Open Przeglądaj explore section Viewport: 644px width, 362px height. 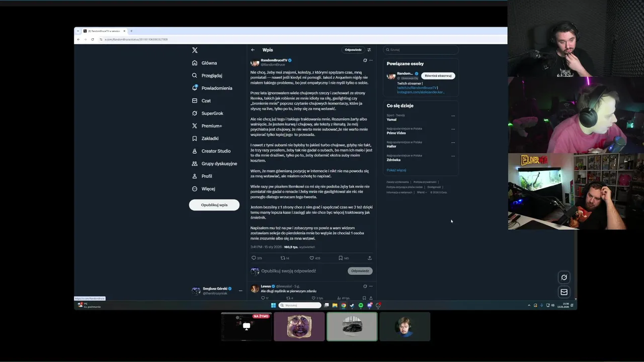coord(207,75)
